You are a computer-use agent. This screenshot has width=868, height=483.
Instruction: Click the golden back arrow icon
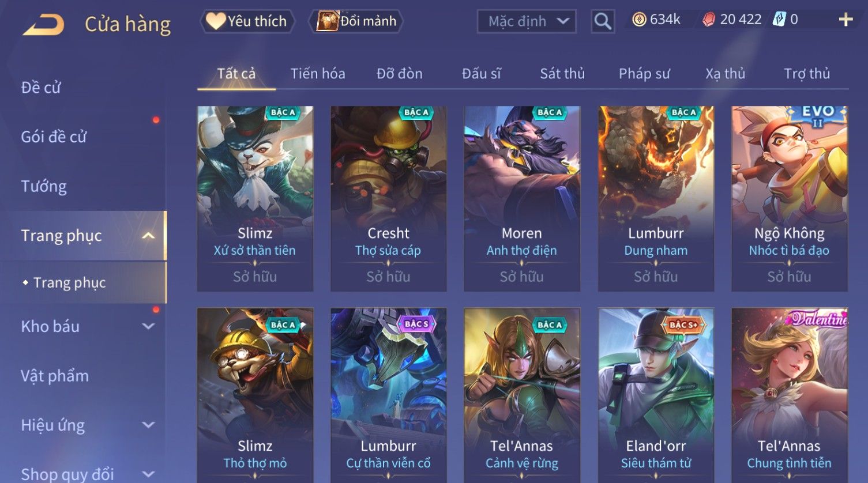point(44,25)
